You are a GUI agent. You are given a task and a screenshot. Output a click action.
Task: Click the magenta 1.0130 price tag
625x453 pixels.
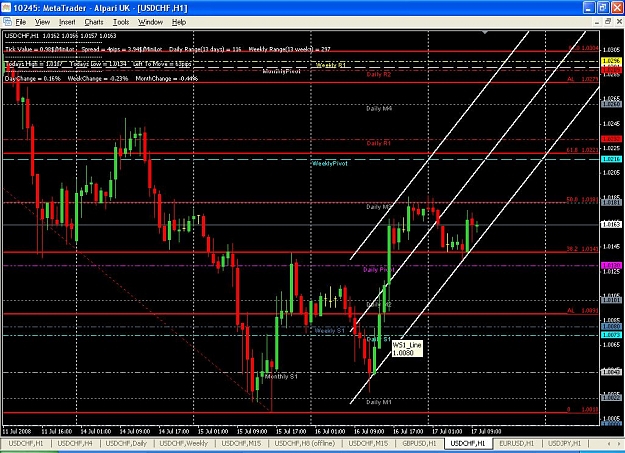click(x=611, y=265)
